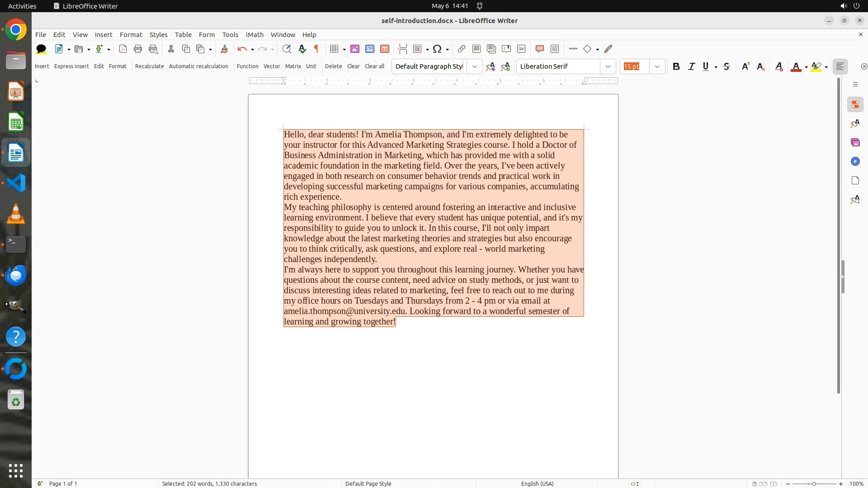Click the Export as PDF icon

(123, 49)
